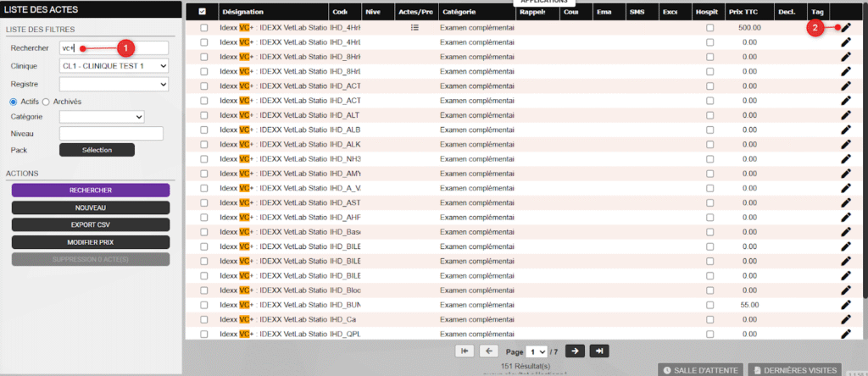Check the Hospit box in first row
868x376 pixels.
709,28
